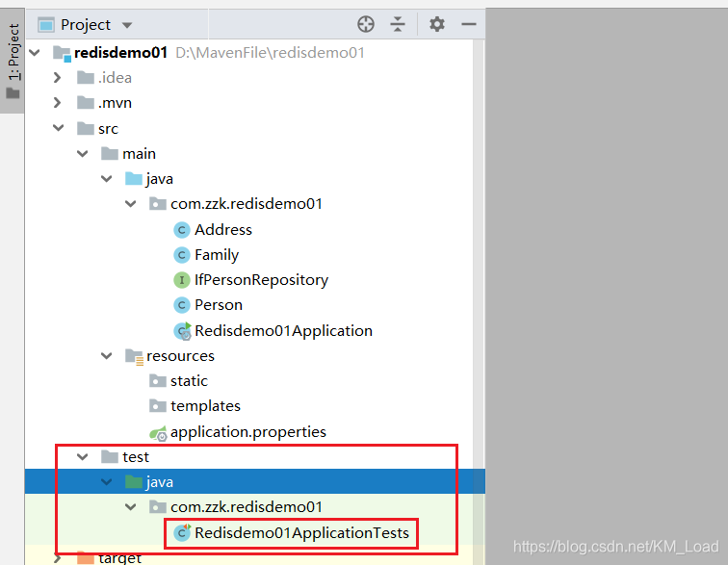
Task: Click the Person class icon
Action: (182, 305)
